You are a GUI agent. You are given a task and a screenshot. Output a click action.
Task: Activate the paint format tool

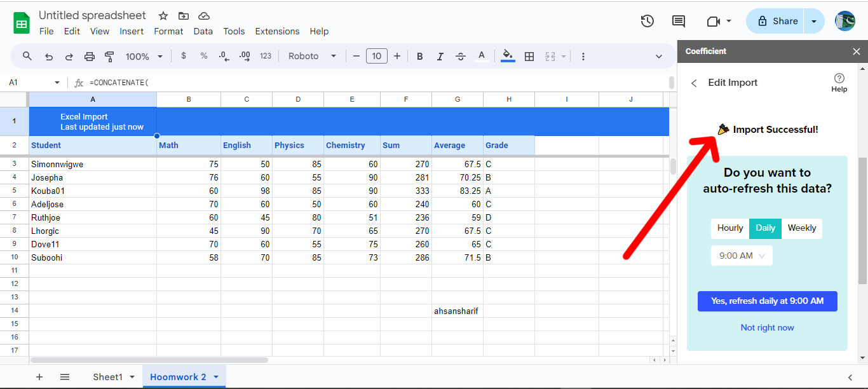click(x=109, y=56)
